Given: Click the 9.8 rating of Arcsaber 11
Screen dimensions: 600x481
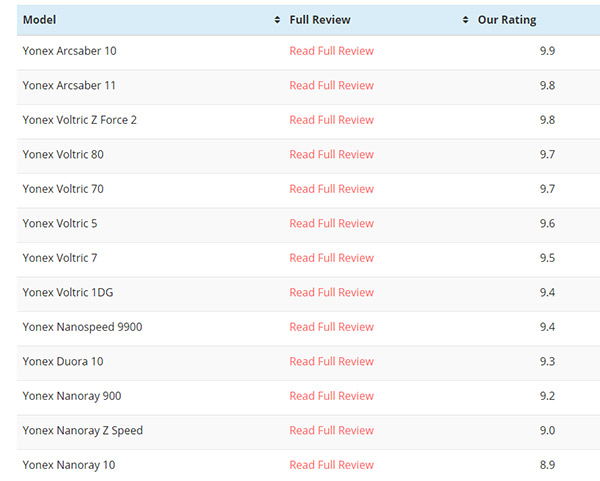Looking at the screenshot, I should pyautogui.click(x=547, y=85).
